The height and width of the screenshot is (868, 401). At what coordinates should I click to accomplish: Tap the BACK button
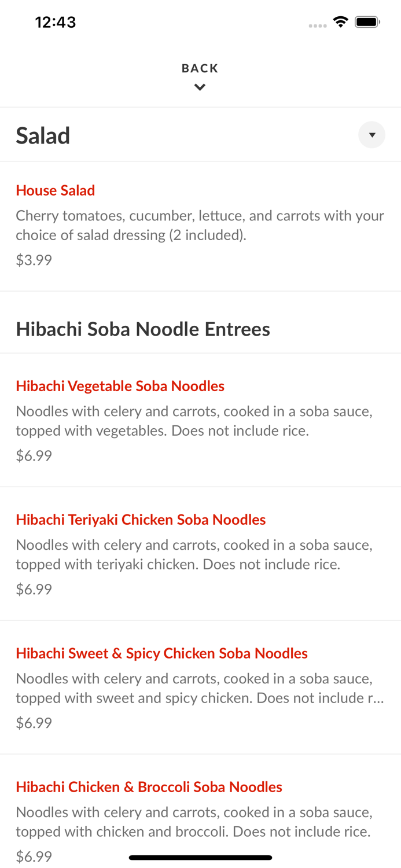click(200, 68)
